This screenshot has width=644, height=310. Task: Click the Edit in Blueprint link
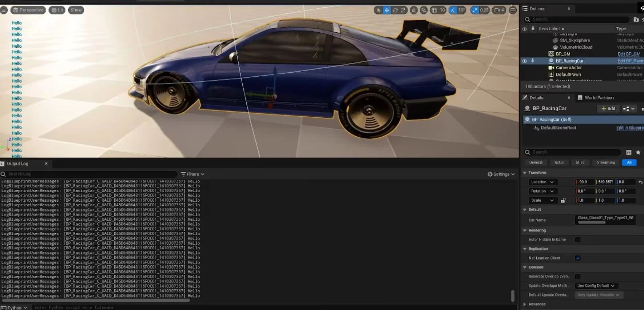point(630,128)
